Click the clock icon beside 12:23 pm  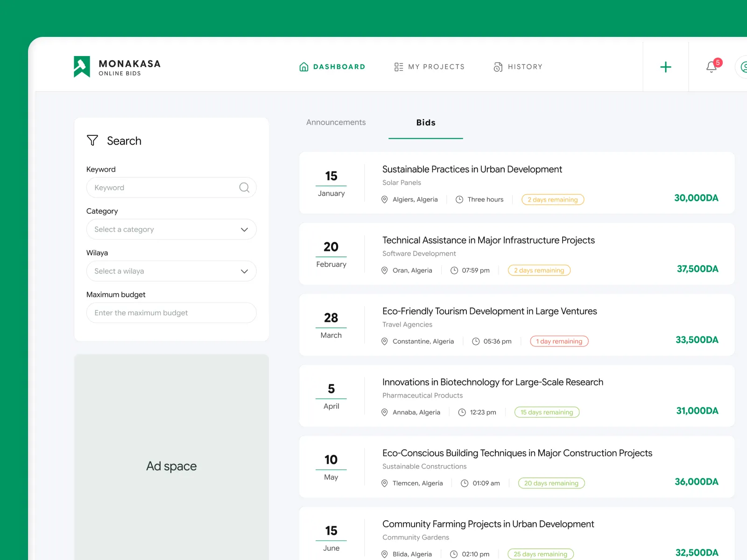tap(462, 413)
